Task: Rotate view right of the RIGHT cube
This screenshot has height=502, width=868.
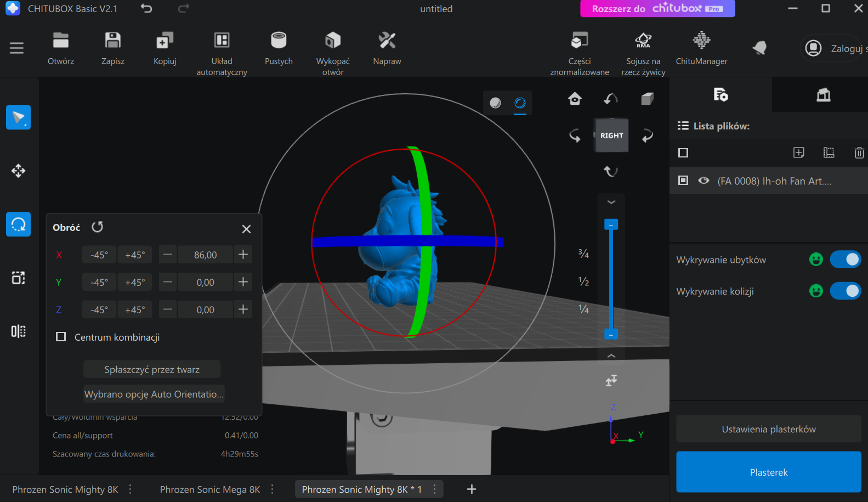Action: (648, 136)
